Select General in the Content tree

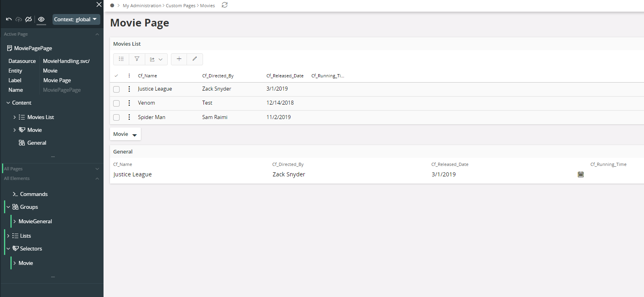pos(37,143)
